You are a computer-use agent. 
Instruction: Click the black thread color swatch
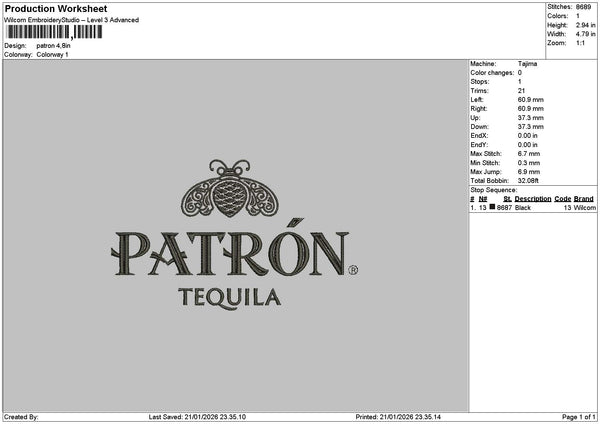[492, 207]
